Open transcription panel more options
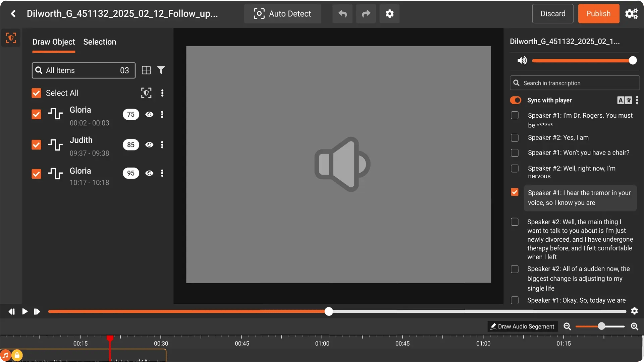644x362 pixels. [x=637, y=100]
